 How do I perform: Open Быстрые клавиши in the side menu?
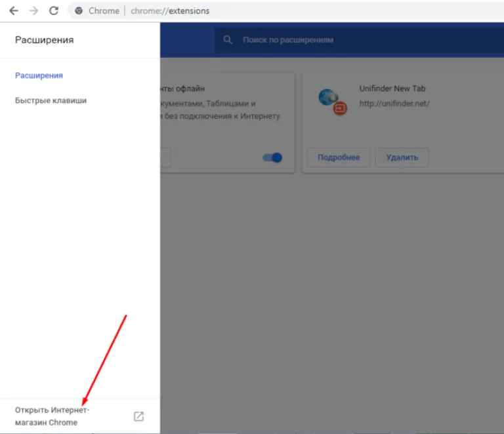(x=51, y=100)
